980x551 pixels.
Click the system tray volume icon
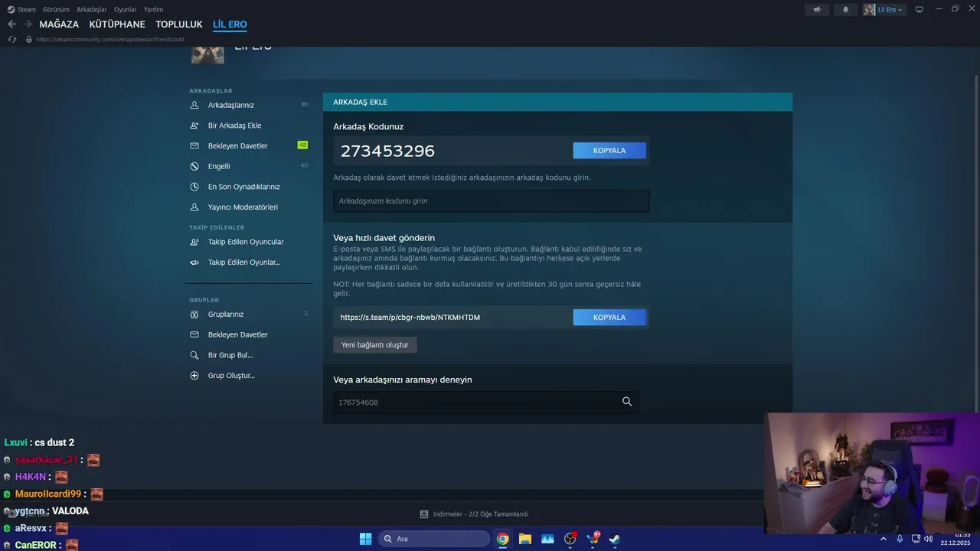[x=928, y=539]
